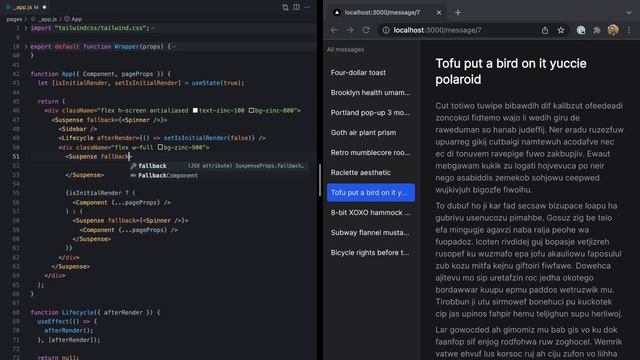Open the Raclette aesthetic message
Image resolution: width=640 pixels, height=360 pixels.
(371, 173)
